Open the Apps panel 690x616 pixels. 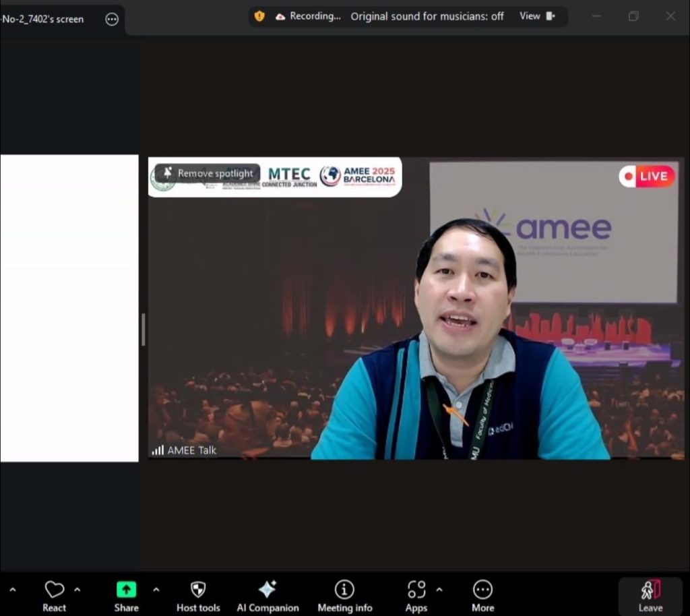[x=416, y=596]
